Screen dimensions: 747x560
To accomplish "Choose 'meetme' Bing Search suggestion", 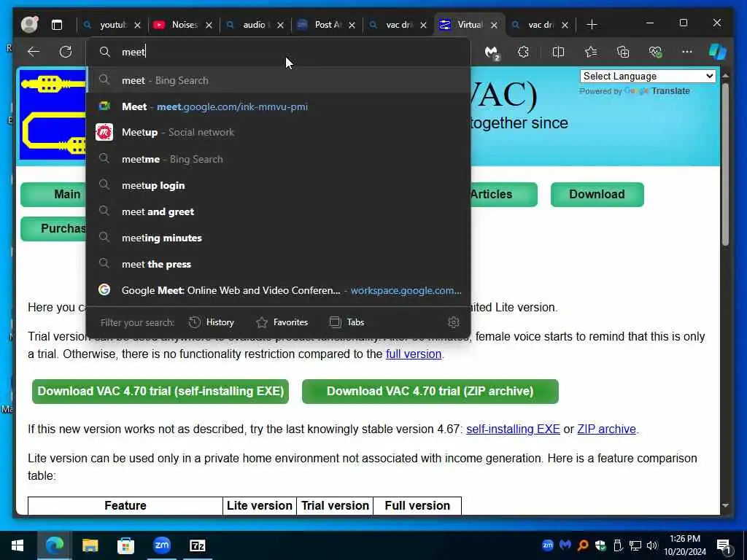I will coord(278,159).
